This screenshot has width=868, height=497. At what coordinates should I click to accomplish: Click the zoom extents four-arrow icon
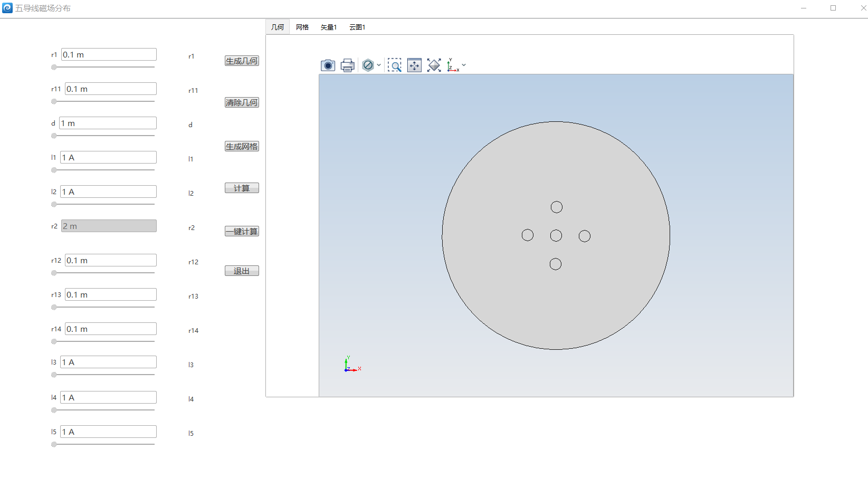(x=414, y=65)
